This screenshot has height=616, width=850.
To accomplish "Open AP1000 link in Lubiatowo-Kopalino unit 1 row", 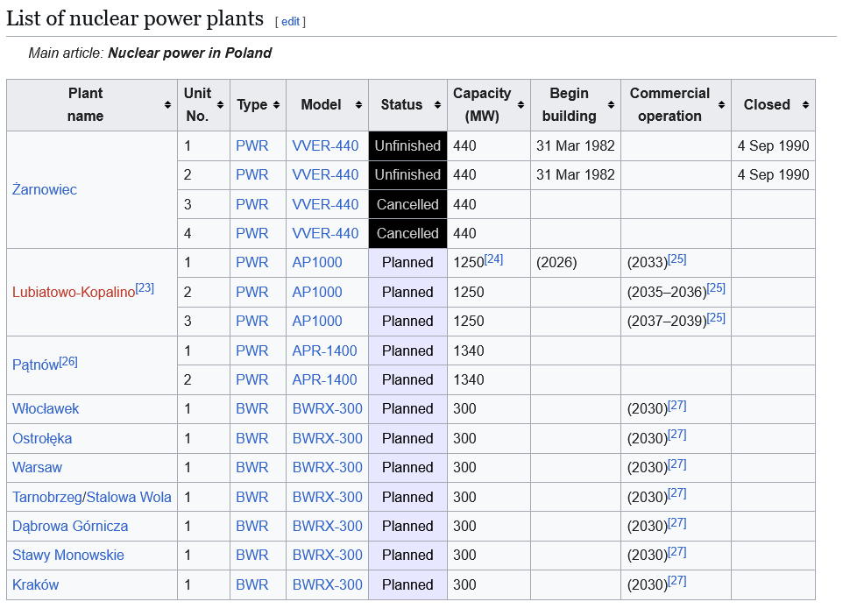I will pyautogui.click(x=317, y=262).
